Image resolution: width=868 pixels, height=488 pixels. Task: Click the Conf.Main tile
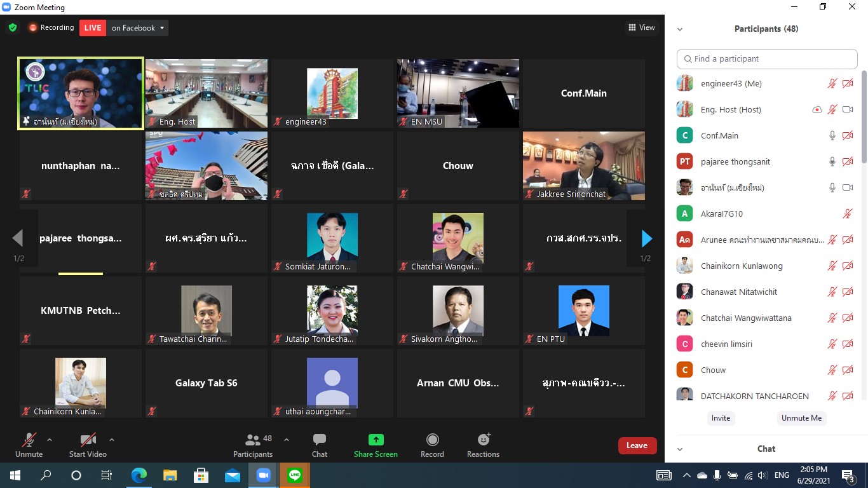584,93
